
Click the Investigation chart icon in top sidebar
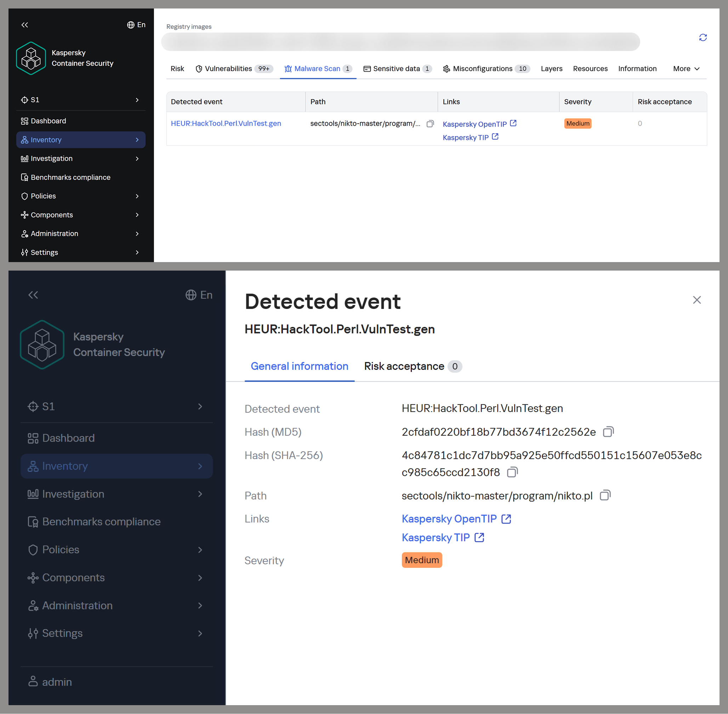(x=24, y=158)
